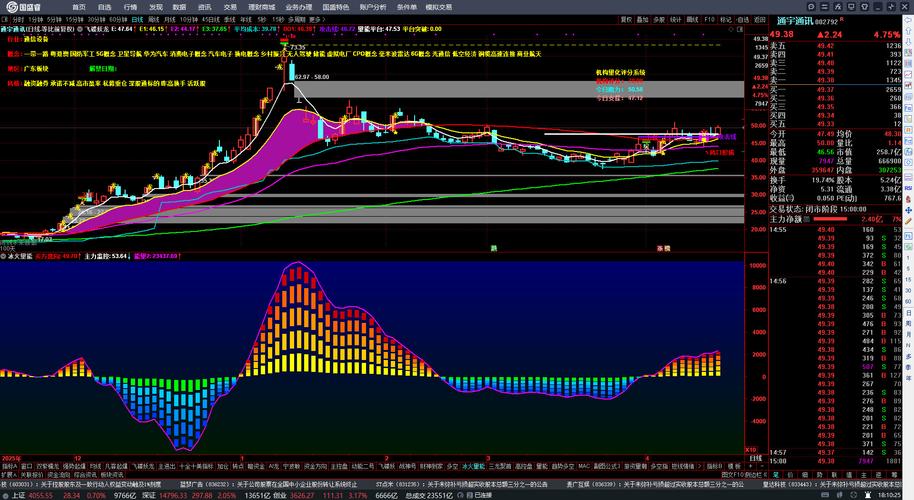Click the 日线 label under price axis
Viewport: 914px width, 500px height.
755,459
